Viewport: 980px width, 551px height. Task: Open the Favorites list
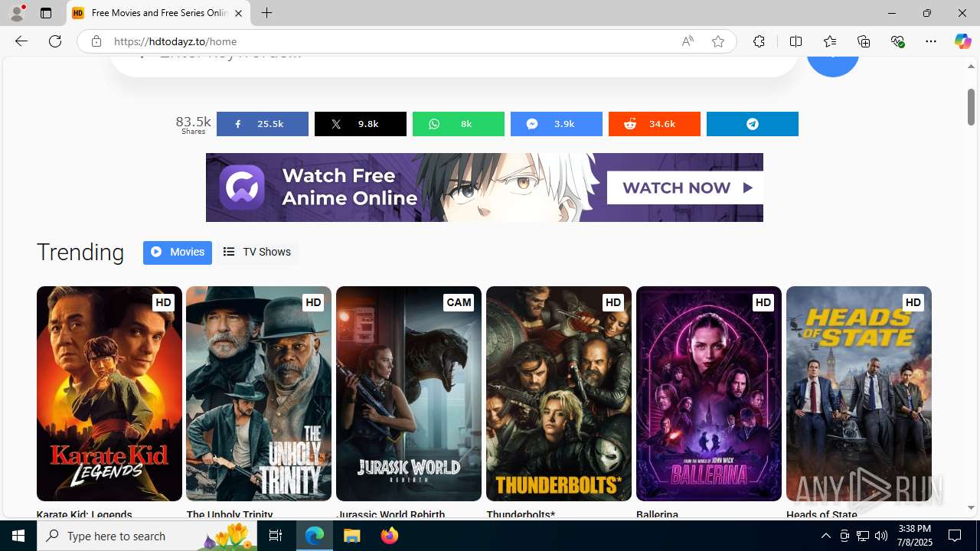(x=829, y=41)
